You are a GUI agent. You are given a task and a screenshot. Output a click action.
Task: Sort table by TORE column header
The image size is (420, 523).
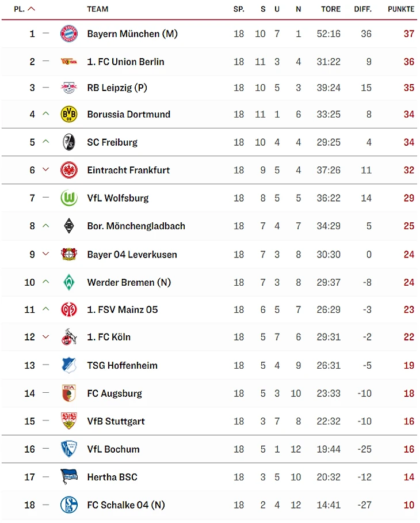[331, 9]
